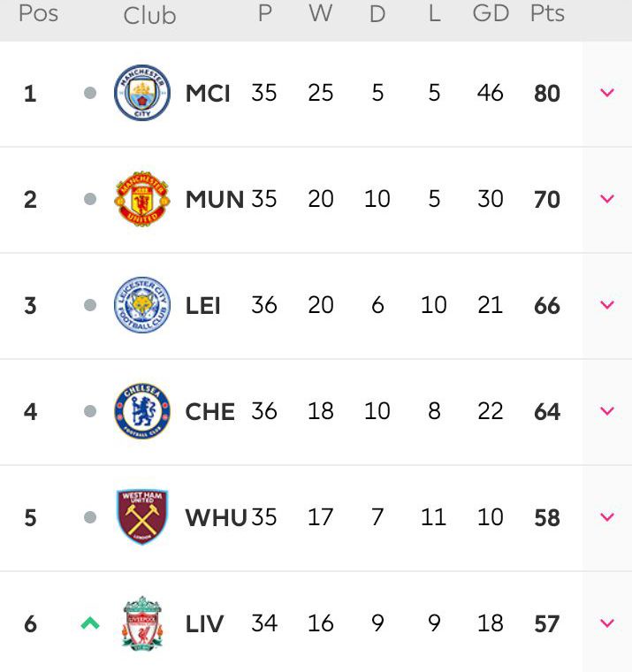
Task: Expand the MCI row details chevron
Action: 606,93
